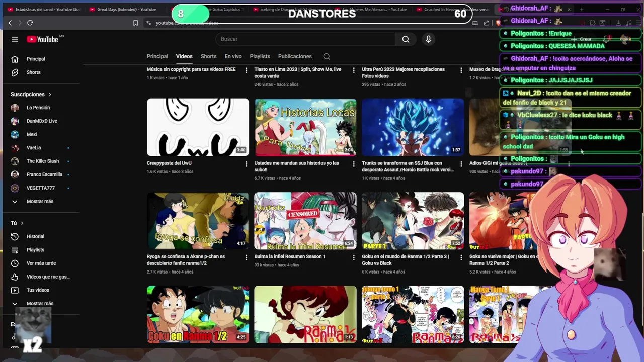This screenshot has width=644, height=362.
Task: Open options menu for Música sin copyright video
Action: pyautogui.click(x=246, y=70)
